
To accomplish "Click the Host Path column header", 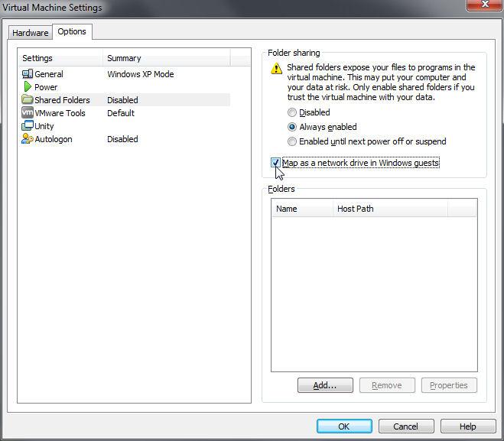I will tap(390, 209).
